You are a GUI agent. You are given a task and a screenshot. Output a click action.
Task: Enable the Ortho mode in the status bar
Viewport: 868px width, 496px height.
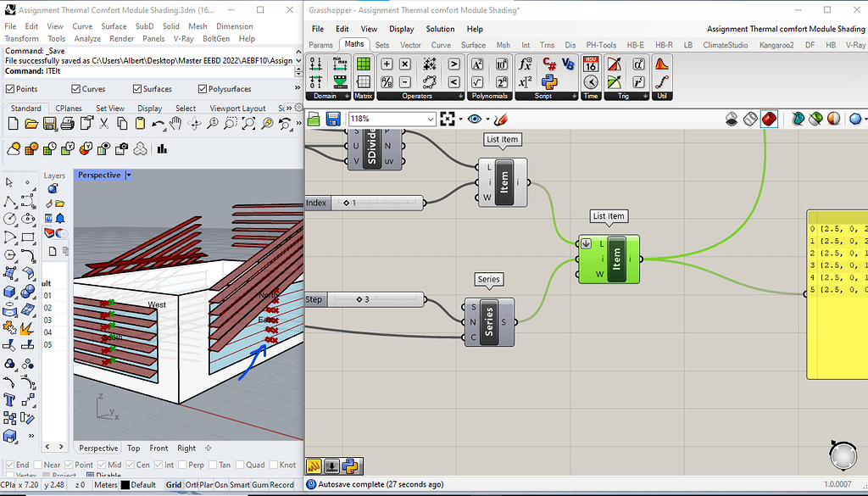point(191,484)
